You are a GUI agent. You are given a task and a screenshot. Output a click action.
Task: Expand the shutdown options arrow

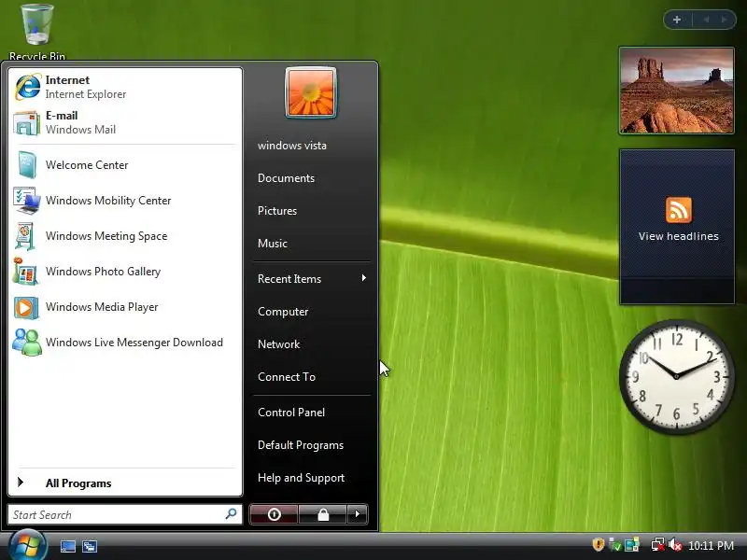click(x=358, y=514)
